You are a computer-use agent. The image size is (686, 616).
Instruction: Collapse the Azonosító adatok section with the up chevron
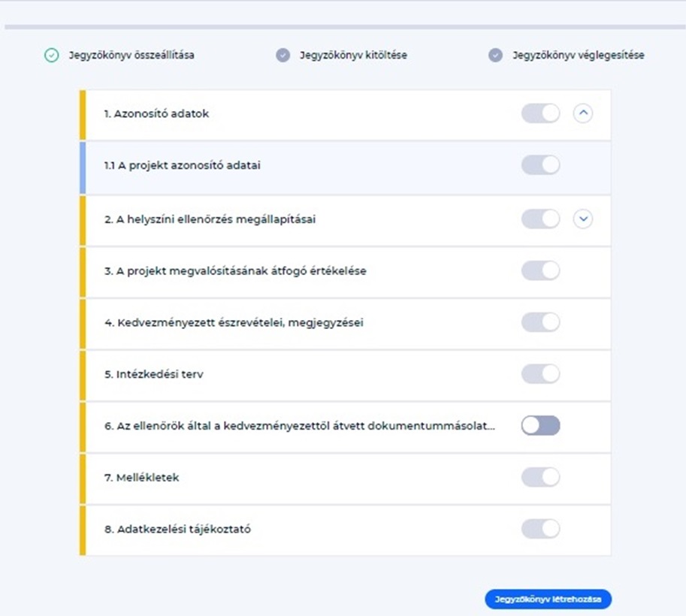click(x=583, y=113)
